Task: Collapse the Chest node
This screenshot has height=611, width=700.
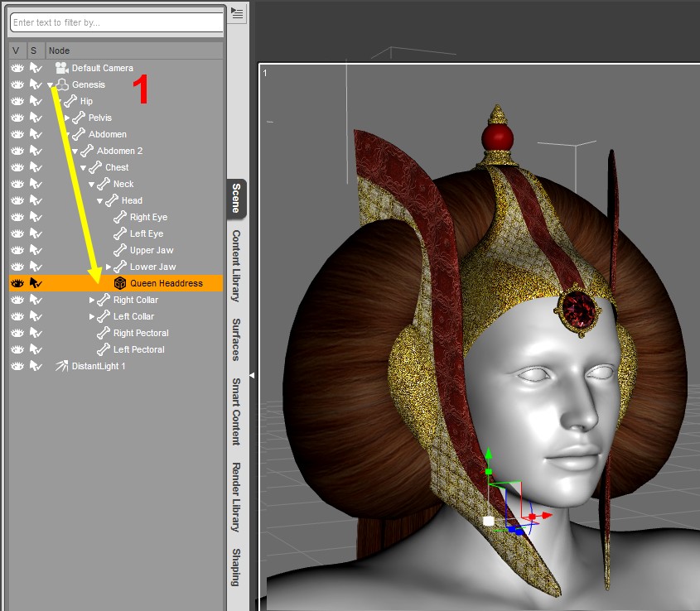Action: (84, 168)
